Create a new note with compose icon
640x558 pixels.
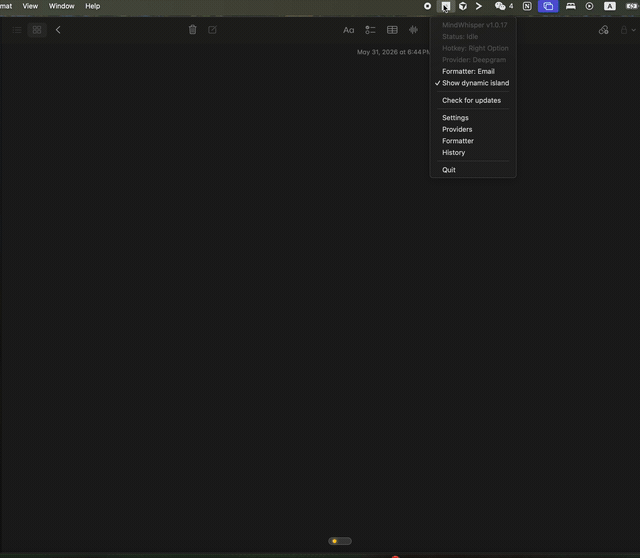click(x=212, y=30)
